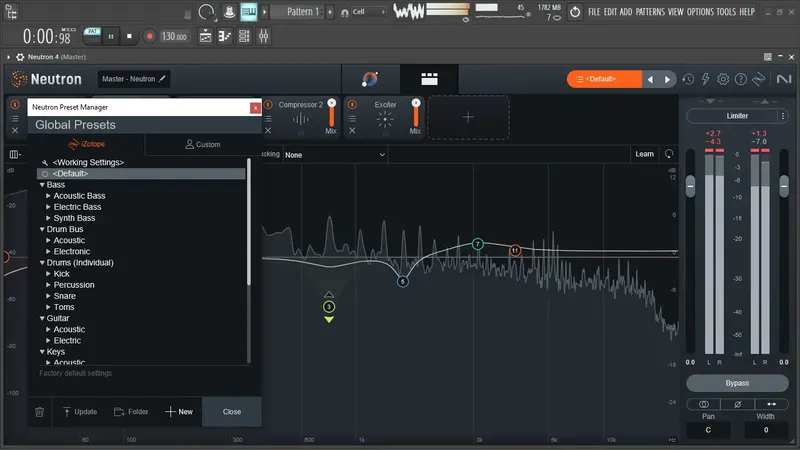Create a New preset
Screen dimensions: 800x450
179,412
